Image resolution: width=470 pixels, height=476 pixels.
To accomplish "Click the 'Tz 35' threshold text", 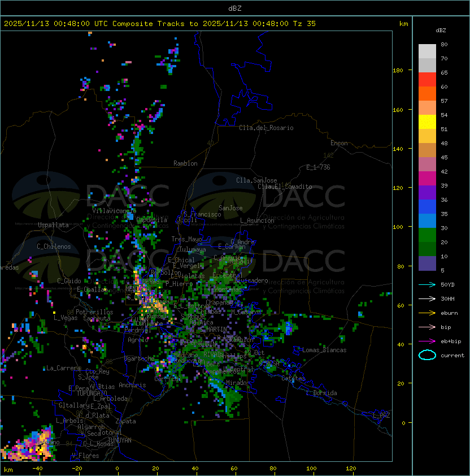I will 304,24.
